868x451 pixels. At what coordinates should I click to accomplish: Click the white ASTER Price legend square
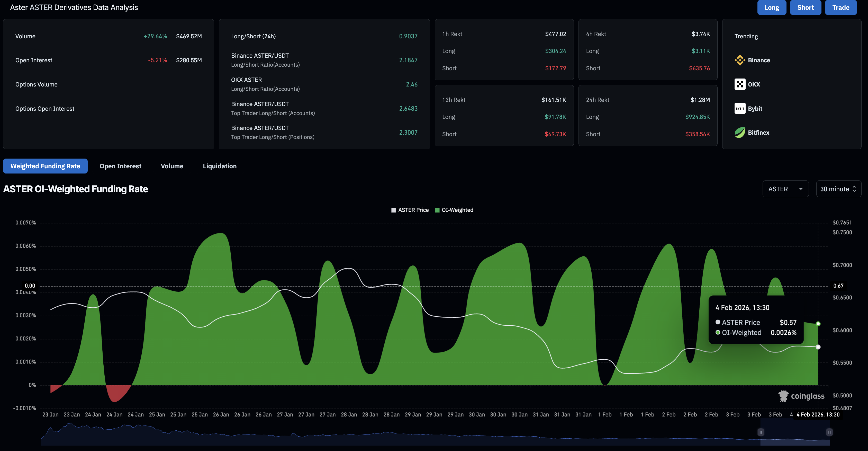coord(394,210)
